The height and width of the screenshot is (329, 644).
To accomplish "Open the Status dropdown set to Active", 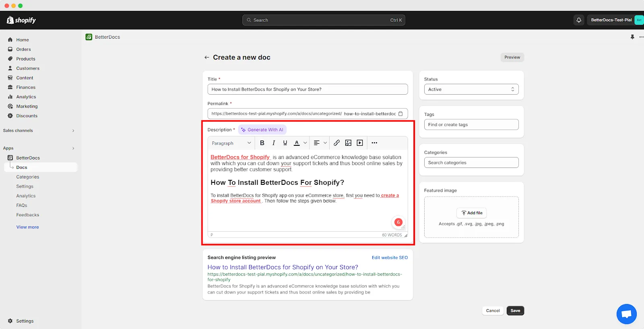I will [471, 89].
